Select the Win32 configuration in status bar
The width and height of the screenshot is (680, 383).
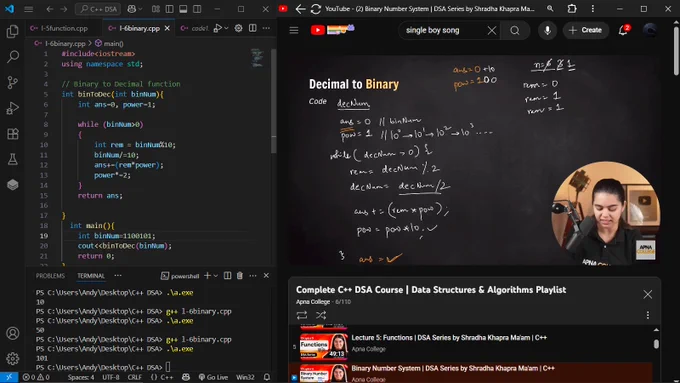[245, 377]
